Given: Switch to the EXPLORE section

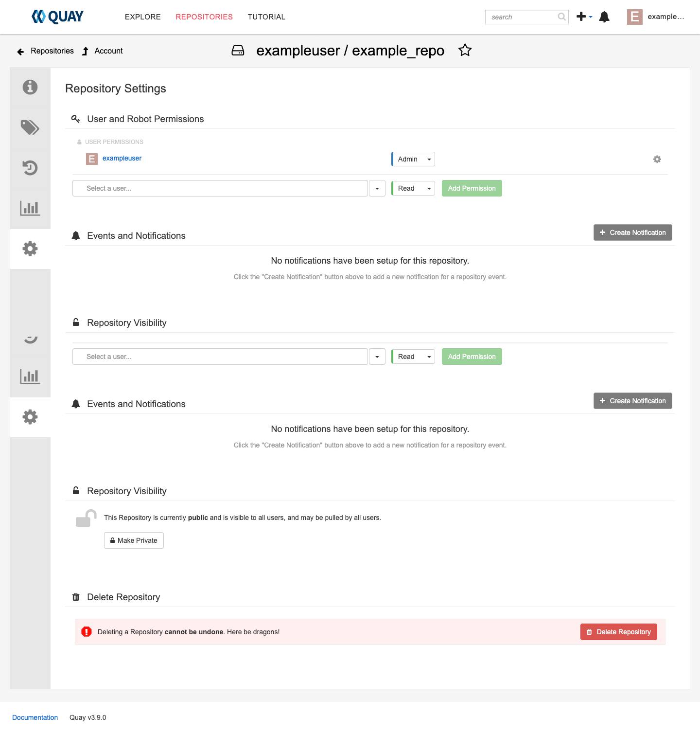Looking at the screenshot, I should pos(142,17).
